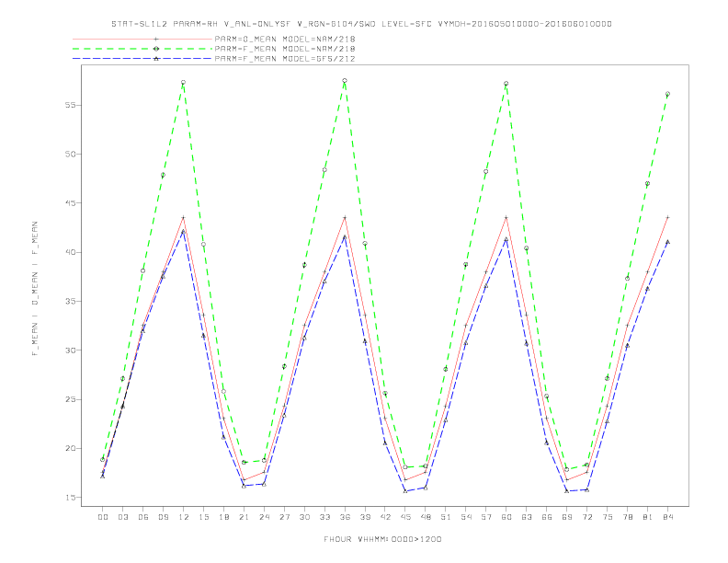
Task: Click green NAM peak marker at hour 60
Action: pos(506,84)
